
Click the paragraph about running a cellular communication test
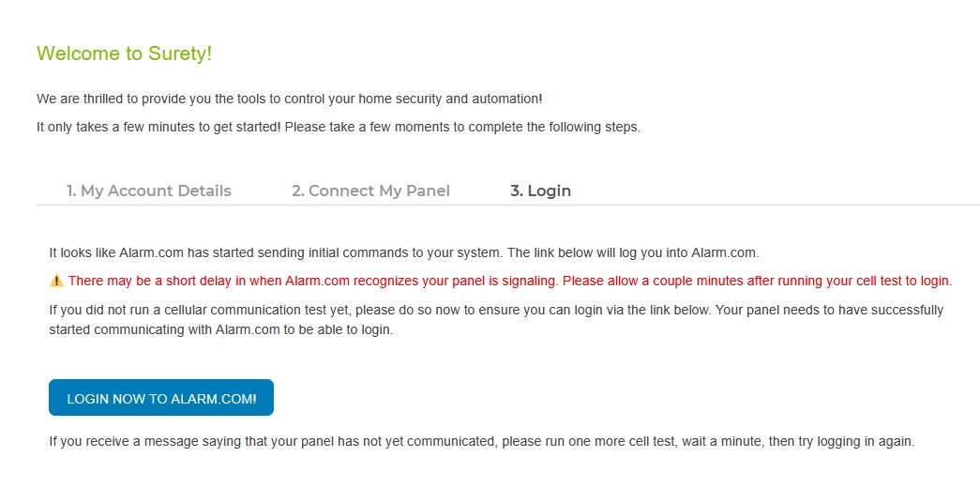click(x=496, y=320)
